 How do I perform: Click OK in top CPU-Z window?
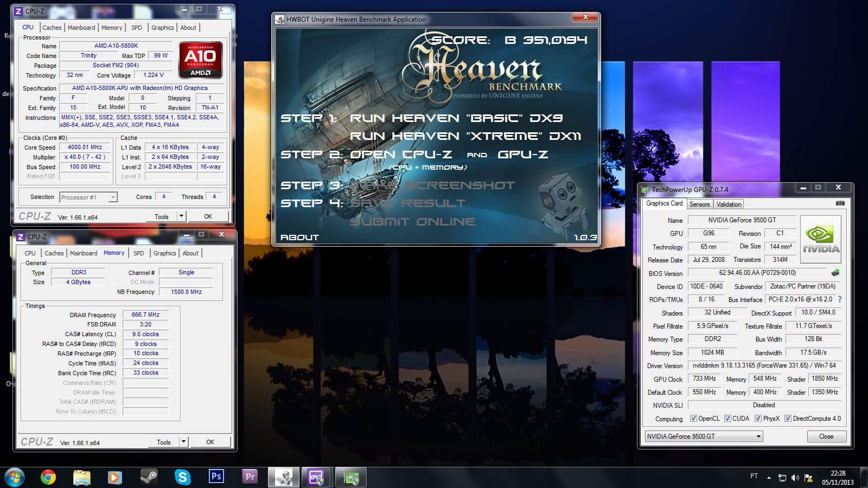[208, 216]
